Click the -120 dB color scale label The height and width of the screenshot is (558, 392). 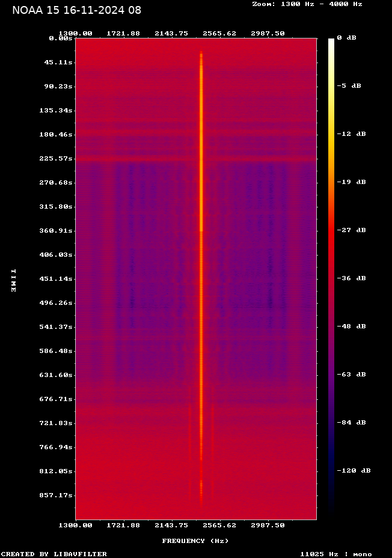pyautogui.click(x=354, y=470)
